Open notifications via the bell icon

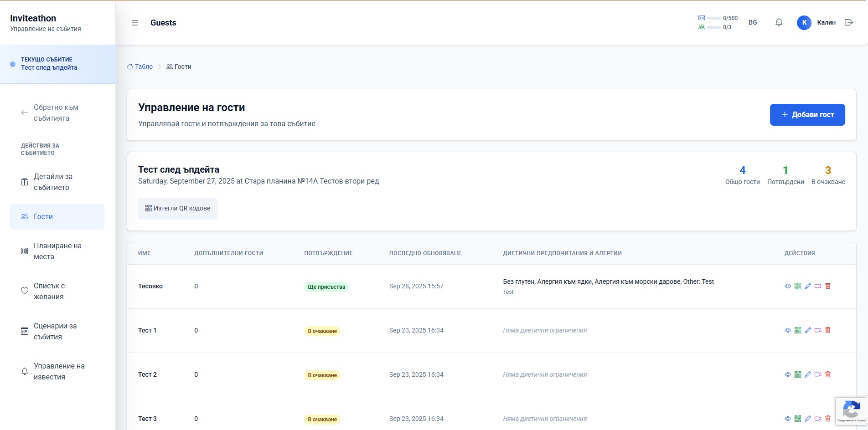coord(779,22)
